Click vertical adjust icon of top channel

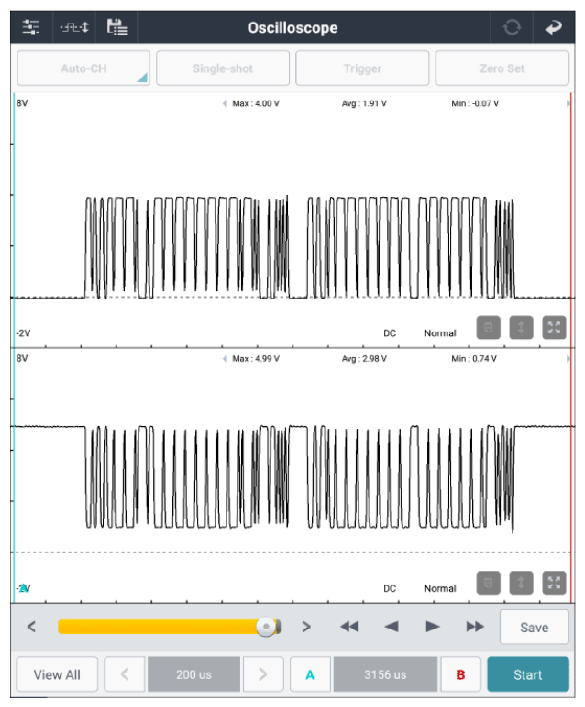point(521,327)
